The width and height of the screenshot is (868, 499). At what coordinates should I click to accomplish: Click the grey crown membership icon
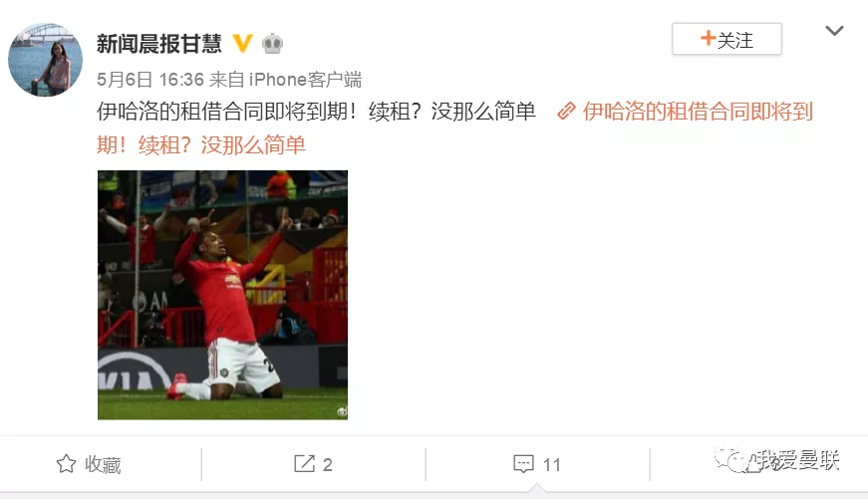pos(272,43)
